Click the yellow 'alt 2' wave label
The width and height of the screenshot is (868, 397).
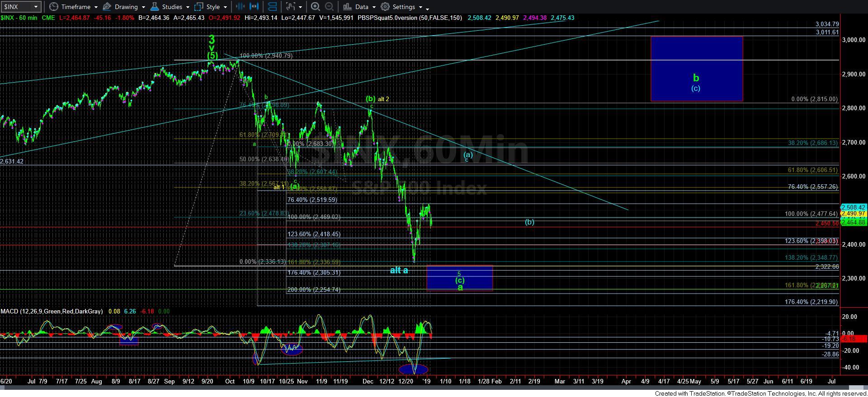[x=383, y=99]
